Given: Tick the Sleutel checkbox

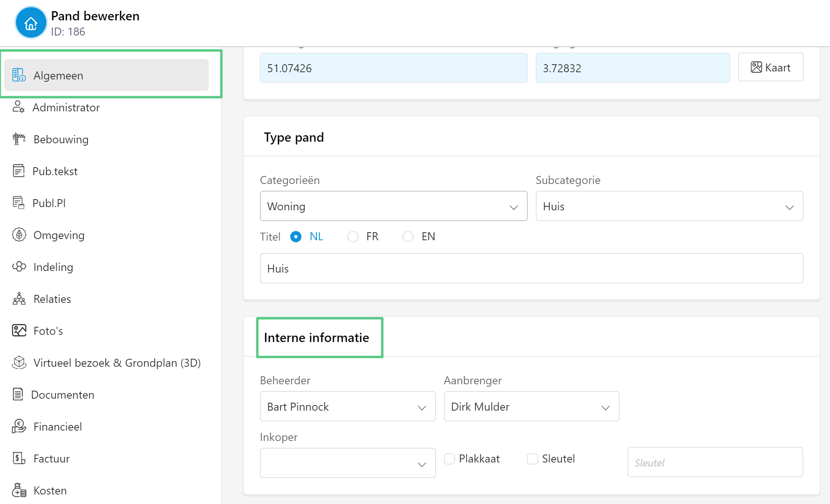Looking at the screenshot, I should tap(532, 459).
